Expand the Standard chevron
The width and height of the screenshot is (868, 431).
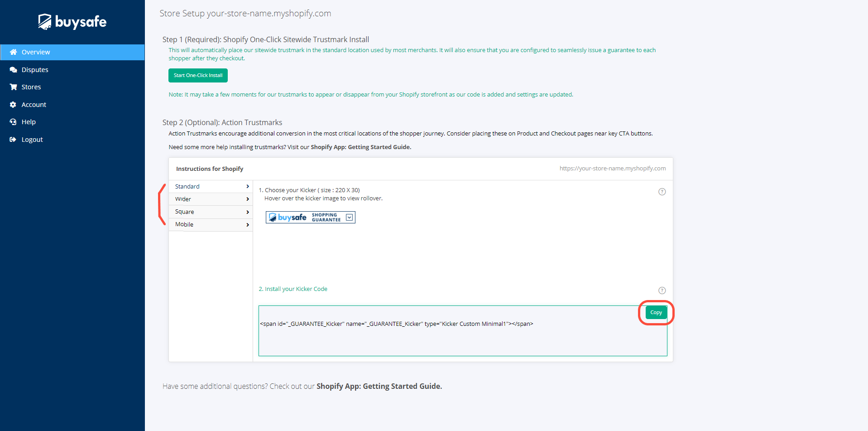coord(248,187)
